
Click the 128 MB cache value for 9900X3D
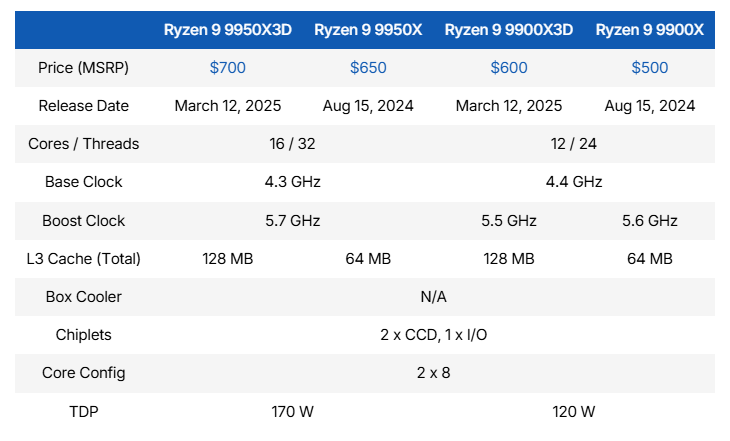(509, 258)
